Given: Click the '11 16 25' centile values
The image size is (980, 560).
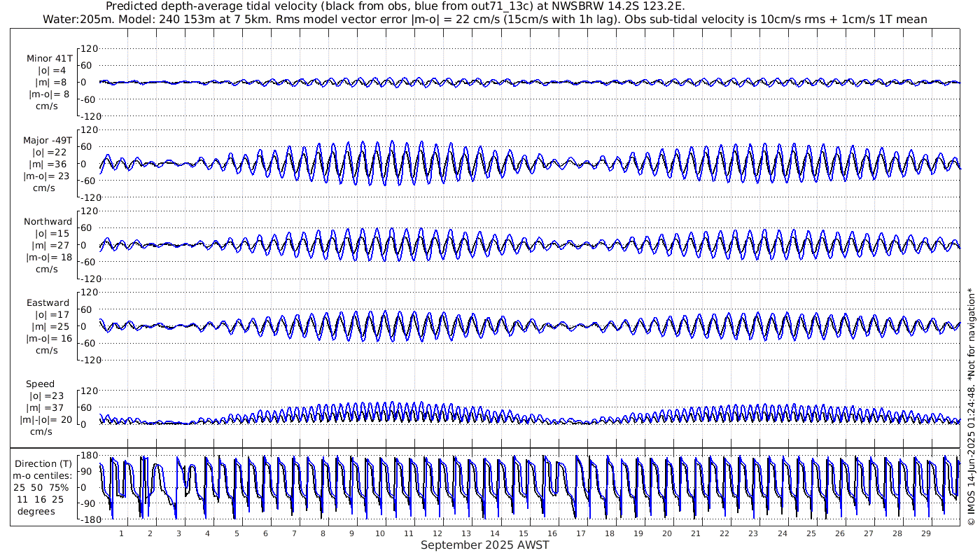Looking at the screenshot, I should [41, 500].
